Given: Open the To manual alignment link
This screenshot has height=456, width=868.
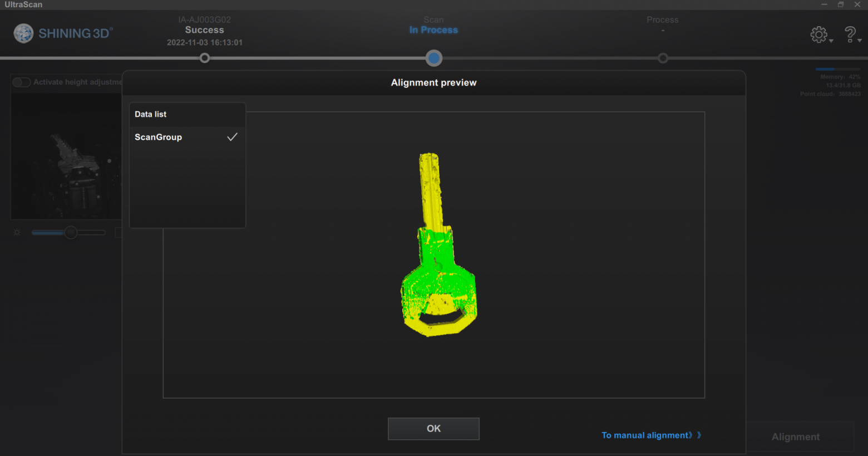Looking at the screenshot, I should pos(647,435).
